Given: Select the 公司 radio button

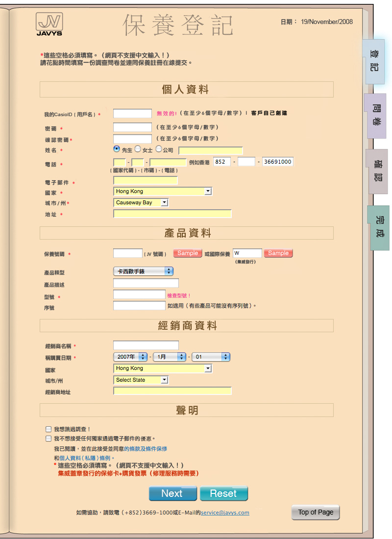Looking at the screenshot, I should tap(159, 149).
